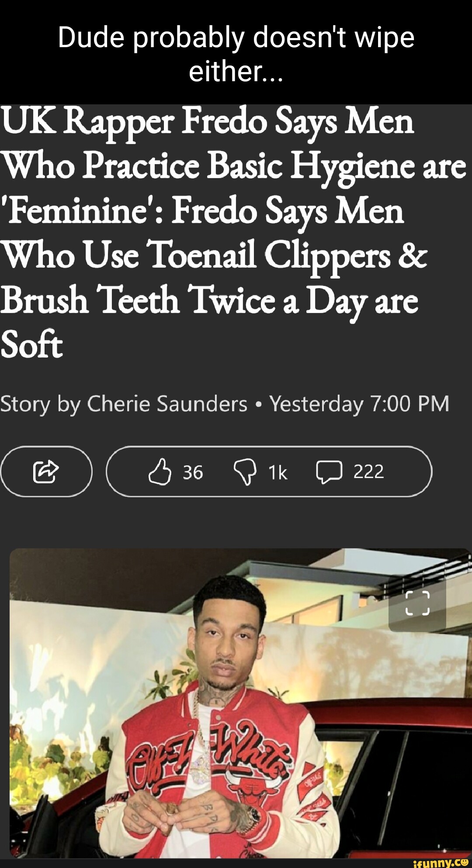Dislike the story with thumbs-down icon

pos(245,472)
